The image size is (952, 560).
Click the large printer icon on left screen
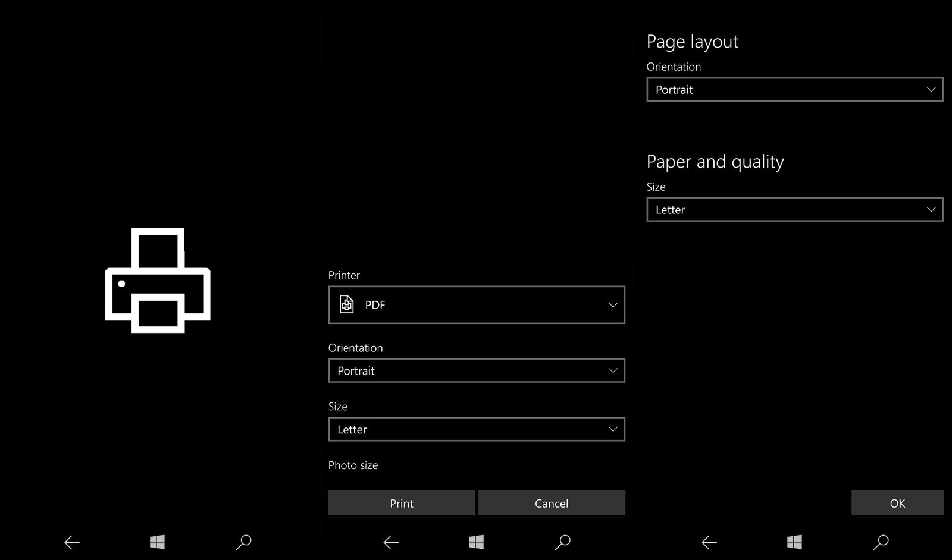click(x=158, y=280)
